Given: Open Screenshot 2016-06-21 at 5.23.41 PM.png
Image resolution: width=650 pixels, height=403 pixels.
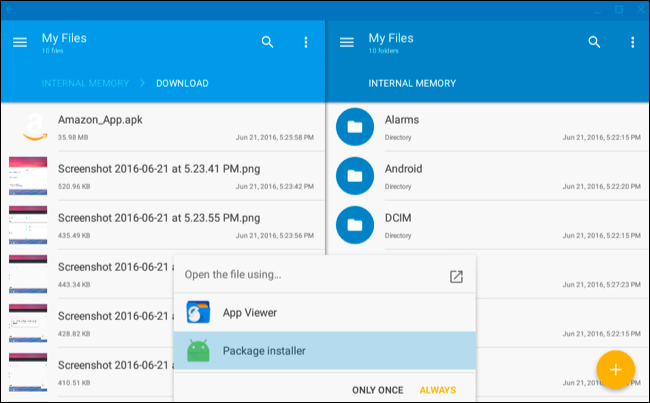Looking at the screenshot, I should 163,176.
